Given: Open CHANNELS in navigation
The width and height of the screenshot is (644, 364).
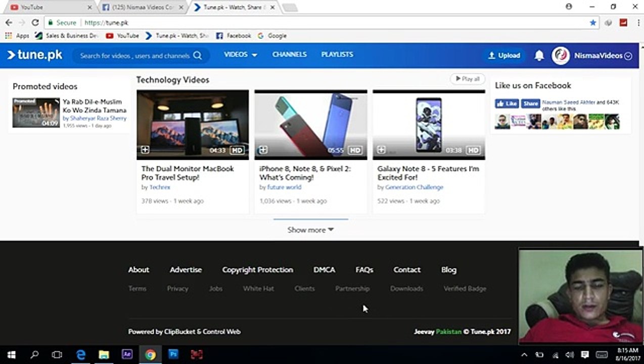Looking at the screenshot, I should point(289,55).
